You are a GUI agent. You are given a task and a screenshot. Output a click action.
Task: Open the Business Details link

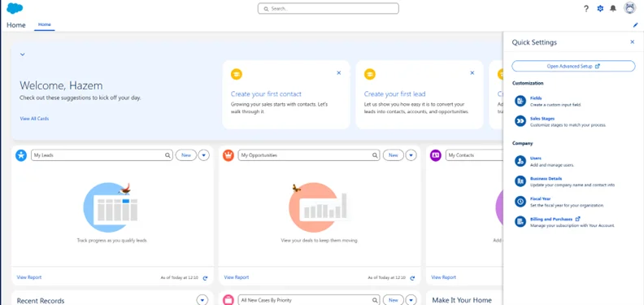click(546, 178)
